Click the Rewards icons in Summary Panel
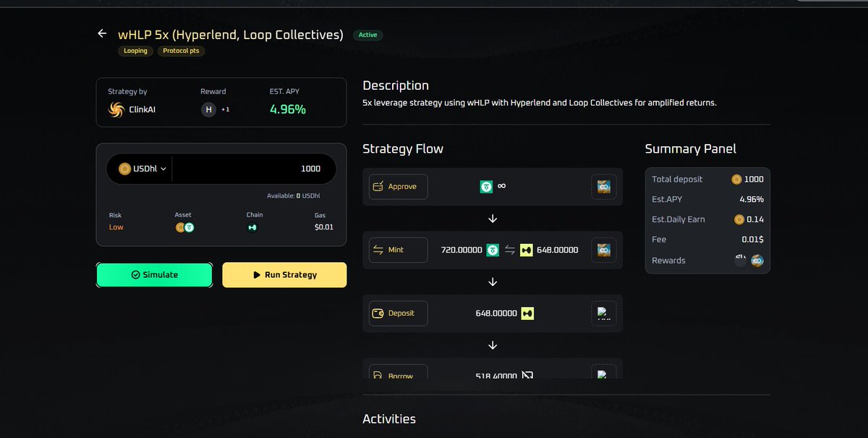 pyautogui.click(x=749, y=260)
